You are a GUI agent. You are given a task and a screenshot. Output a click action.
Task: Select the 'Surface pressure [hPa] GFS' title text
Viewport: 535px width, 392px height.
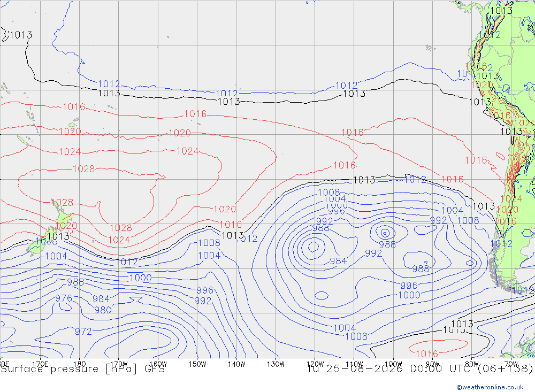tap(82, 369)
